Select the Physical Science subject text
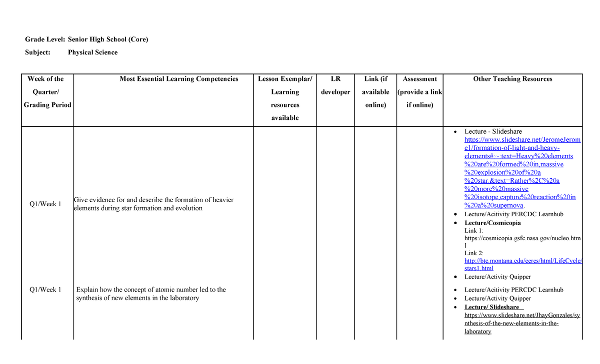This screenshot has width=600, height=364. (x=92, y=52)
